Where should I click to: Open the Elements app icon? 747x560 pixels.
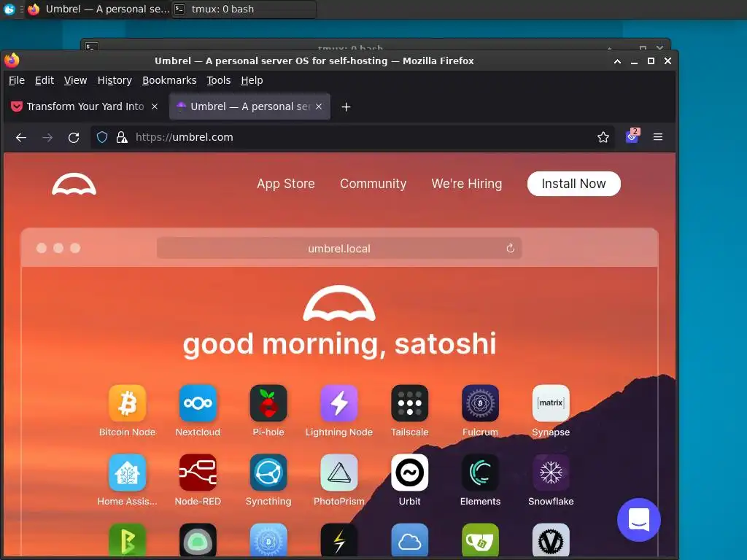[x=480, y=472]
